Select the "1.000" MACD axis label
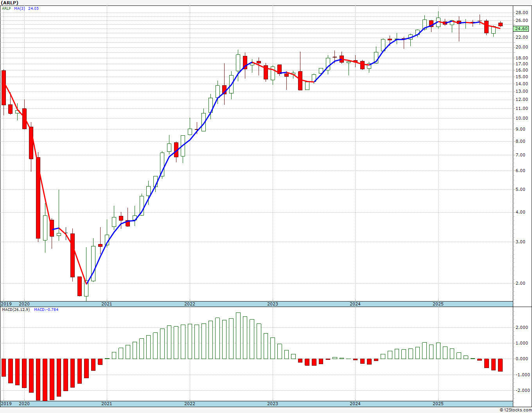The height and width of the screenshot is (413, 532). point(523,343)
